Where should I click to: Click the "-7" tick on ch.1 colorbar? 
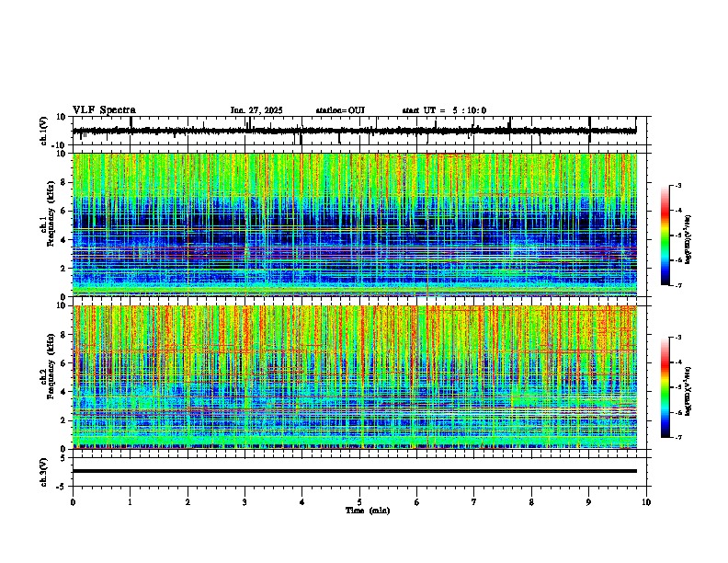coord(678,286)
